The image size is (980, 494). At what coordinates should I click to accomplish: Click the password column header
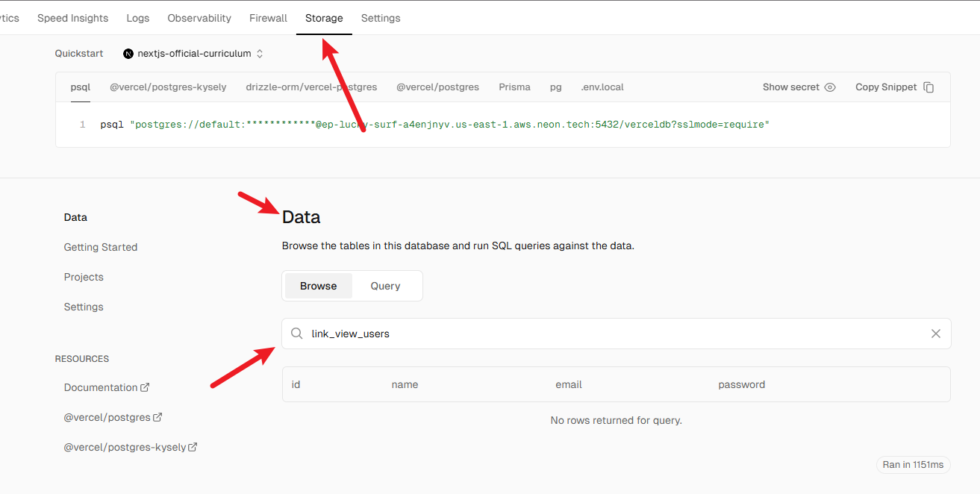pyautogui.click(x=742, y=384)
